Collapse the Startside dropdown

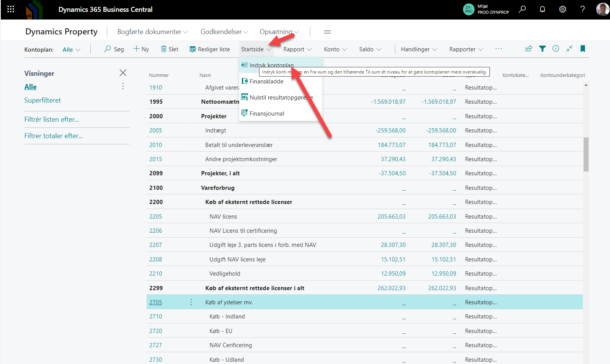(256, 49)
